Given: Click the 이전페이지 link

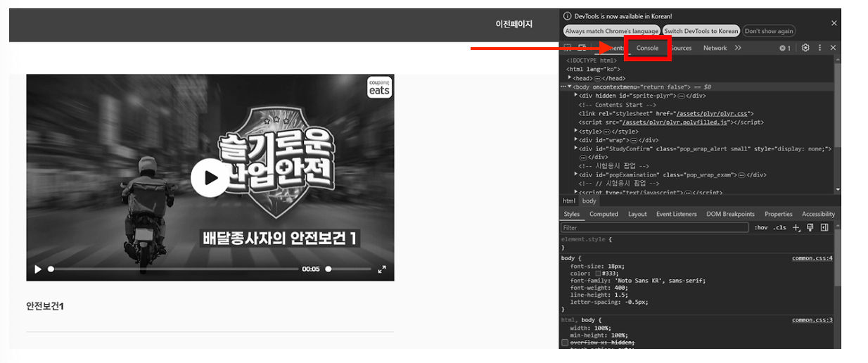Looking at the screenshot, I should 514,24.
